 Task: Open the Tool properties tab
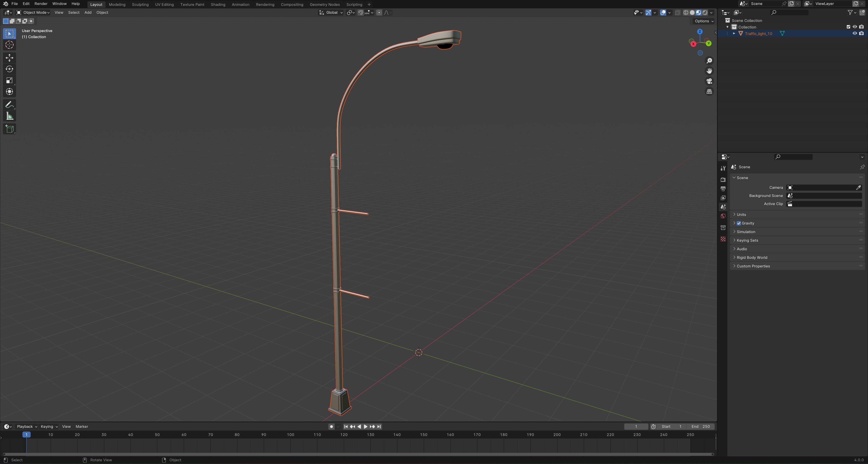point(723,168)
